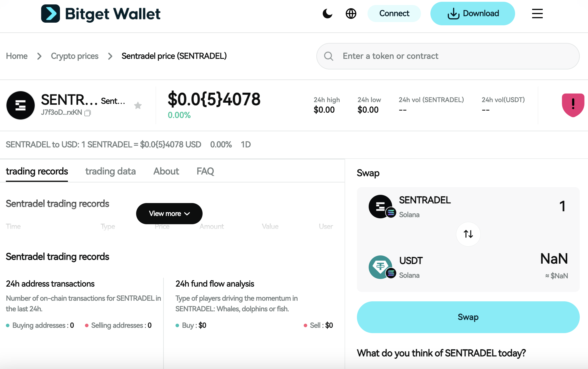Toggle dark mode with moon icon
The image size is (588, 369).
(327, 14)
